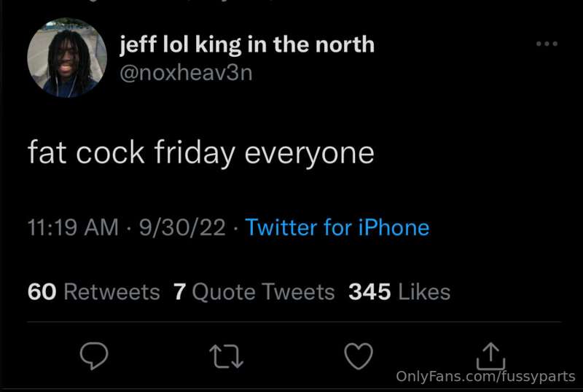Image resolution: width=583 pixels, height=392 pixels.
Task: View the 60 Retweets list
Action: click(93, 292)
